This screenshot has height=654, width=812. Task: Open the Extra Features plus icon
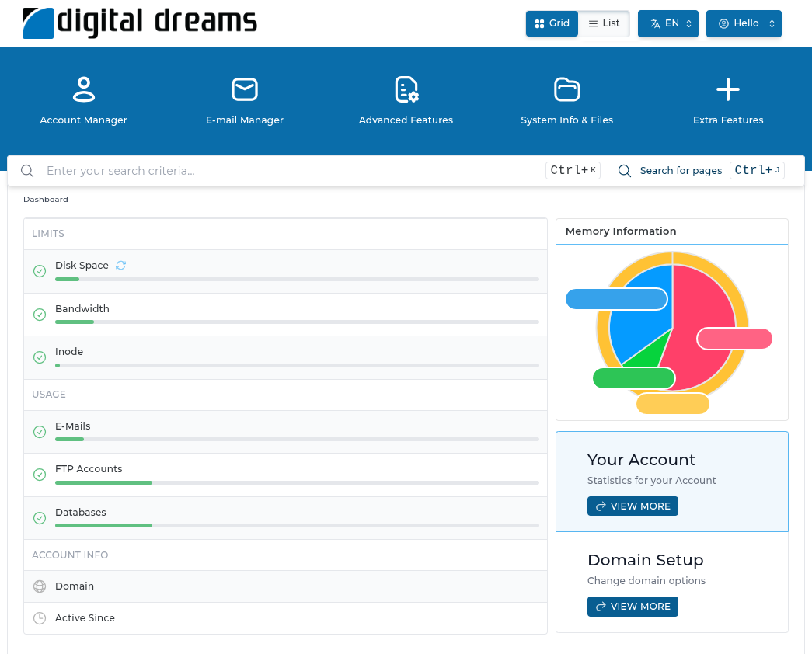point(728,89)
